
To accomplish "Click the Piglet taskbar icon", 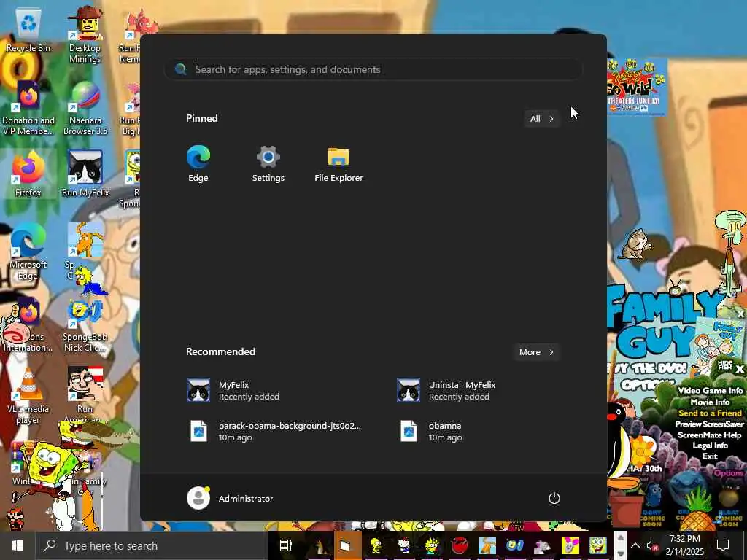I will click(x=570, y=545).
